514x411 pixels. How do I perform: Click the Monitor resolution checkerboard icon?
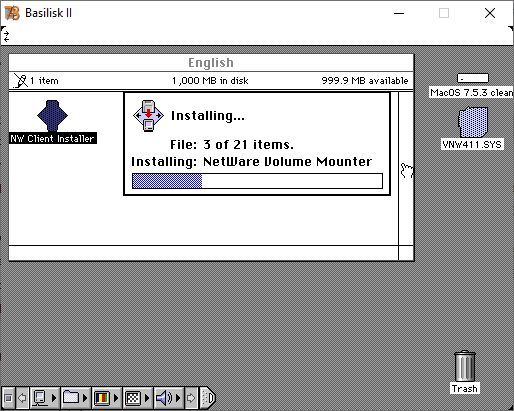(x=133, y=398)
